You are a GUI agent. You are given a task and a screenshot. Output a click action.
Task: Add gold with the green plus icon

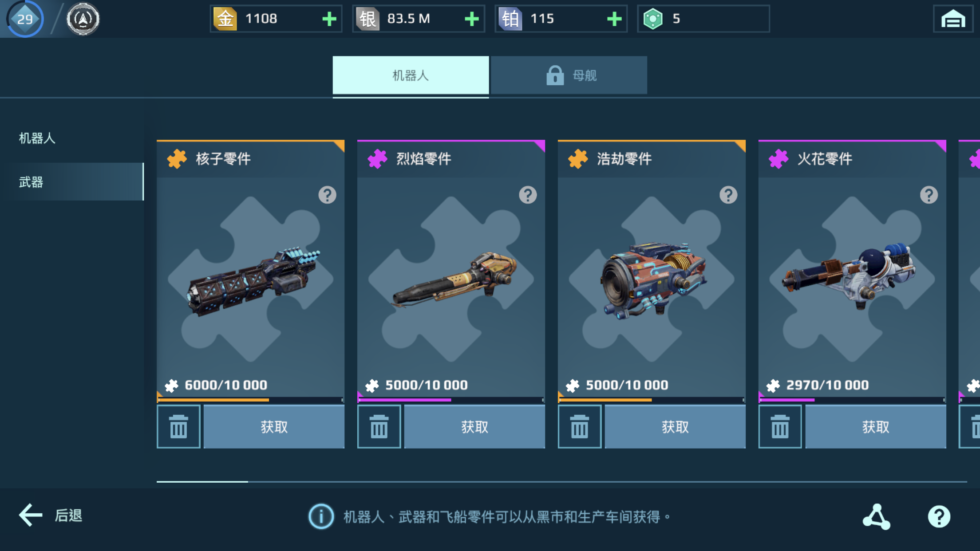pyautogui.click(x=329, y=19)
